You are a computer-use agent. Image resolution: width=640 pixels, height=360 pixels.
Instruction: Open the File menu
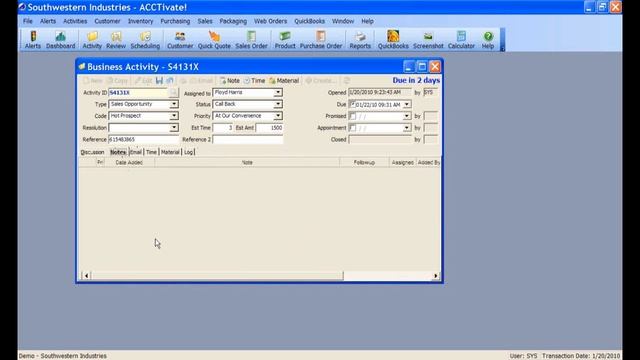pyautogui.click(x=28, y=21)
